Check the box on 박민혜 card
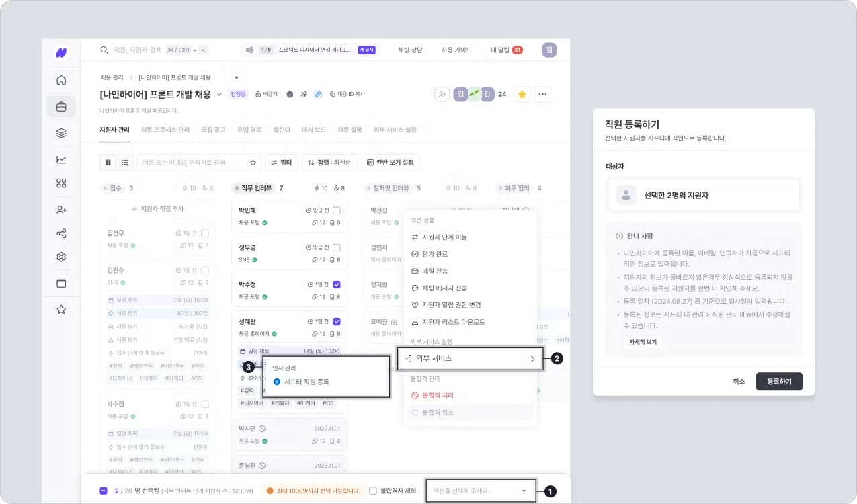The image size is (857, 504). (337, 211)
